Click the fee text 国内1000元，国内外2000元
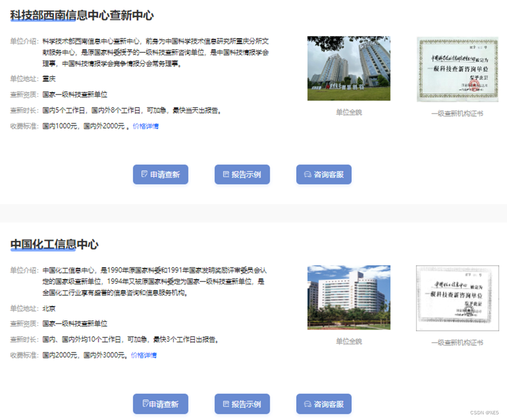The width and height of the screenshot is (507, 420). tap(84, 126)
